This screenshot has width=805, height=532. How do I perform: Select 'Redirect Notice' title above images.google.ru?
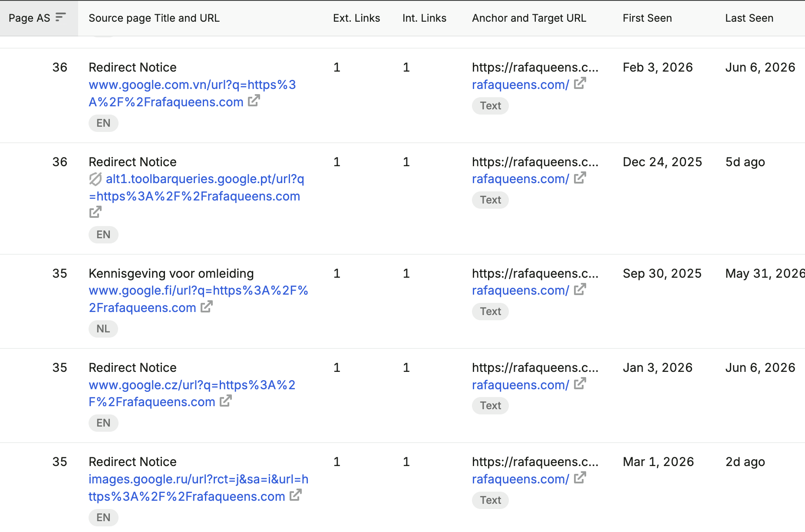(x=132, y=462)
